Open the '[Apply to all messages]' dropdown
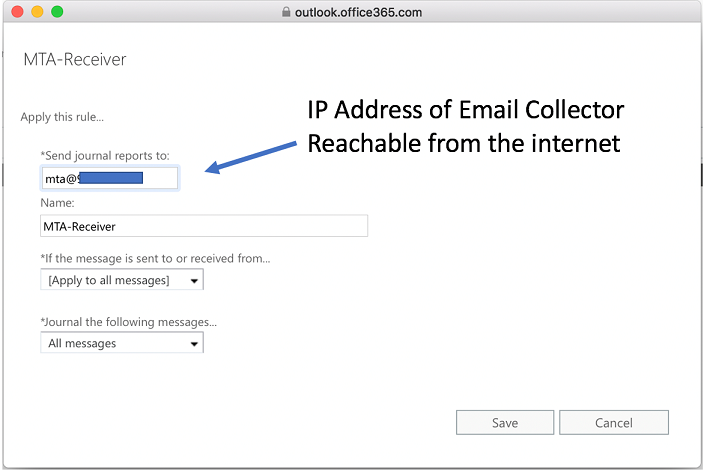Viewport: 704px width, 472px height. pos(122,280)
